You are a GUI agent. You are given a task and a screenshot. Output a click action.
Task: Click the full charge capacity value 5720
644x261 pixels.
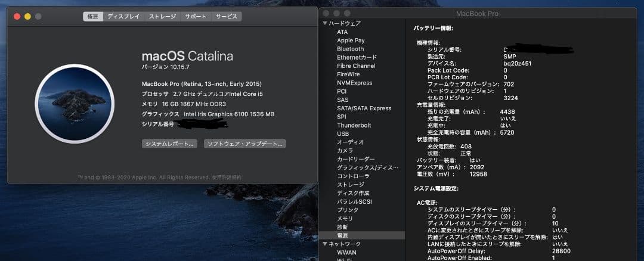click(507, 132)
